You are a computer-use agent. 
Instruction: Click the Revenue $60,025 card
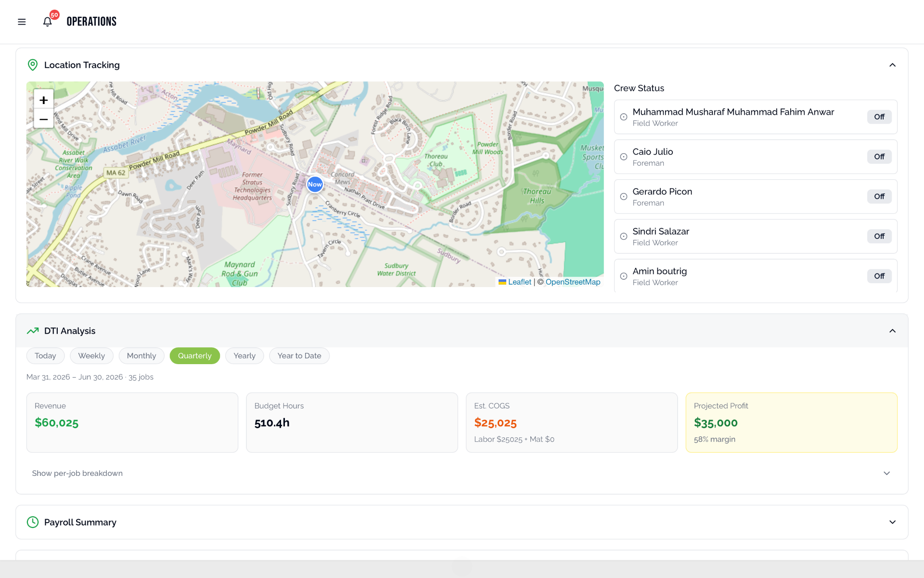point(132,422)
